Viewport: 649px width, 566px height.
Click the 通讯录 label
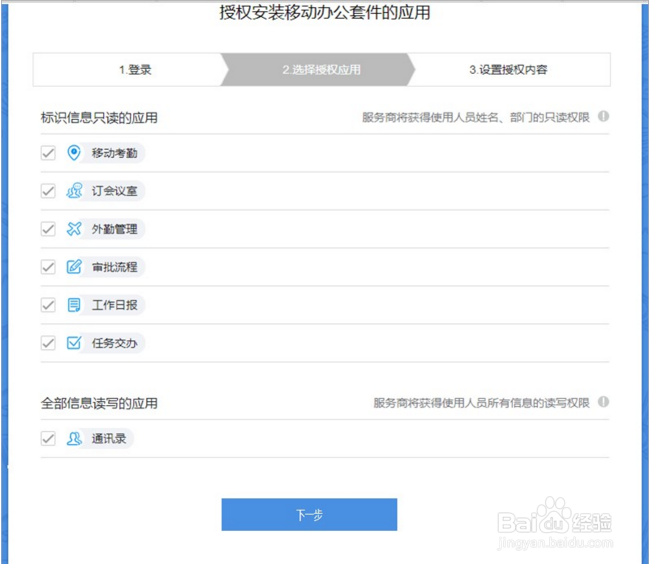[109, 438]
